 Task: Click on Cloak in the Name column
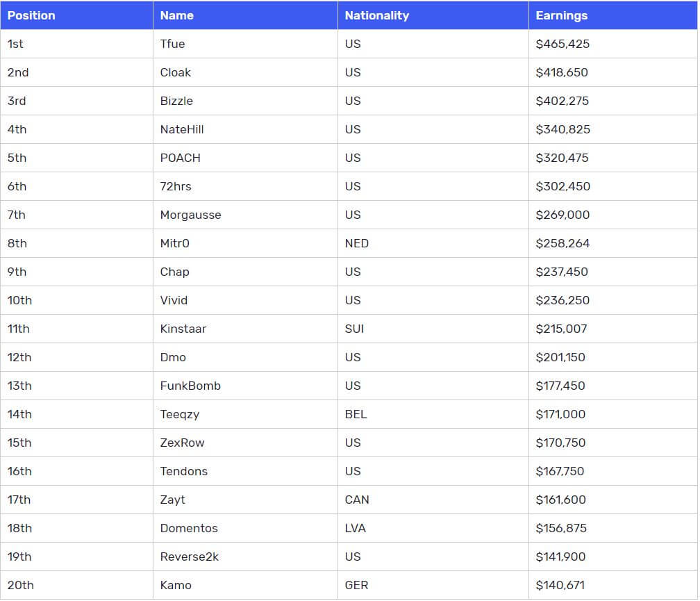(175, 72)
